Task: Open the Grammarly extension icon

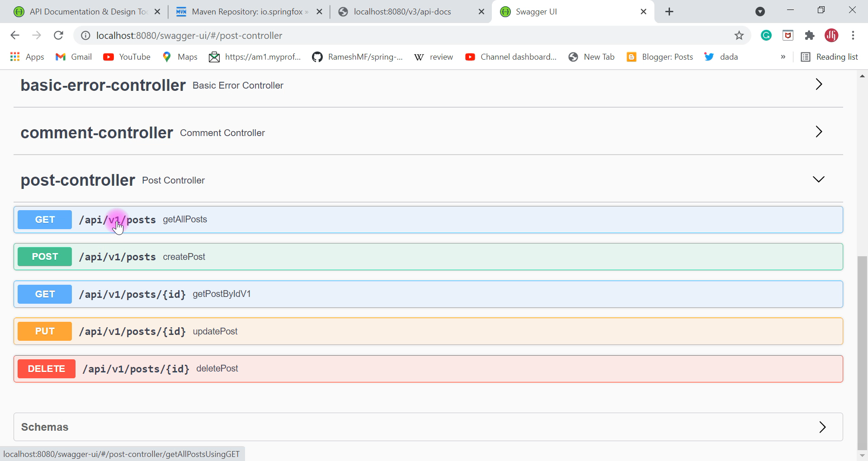Action: (x=766, y=35)
